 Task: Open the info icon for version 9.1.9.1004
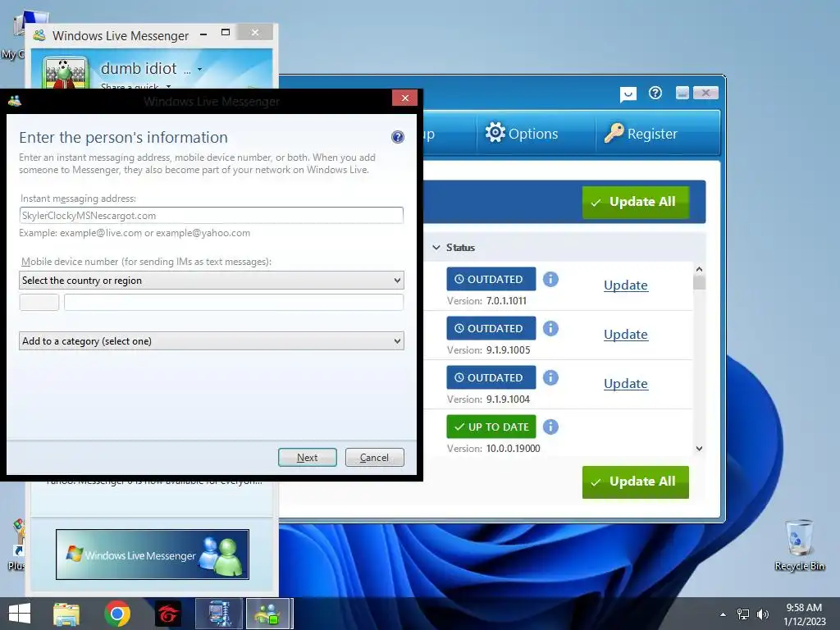[550, 377]
